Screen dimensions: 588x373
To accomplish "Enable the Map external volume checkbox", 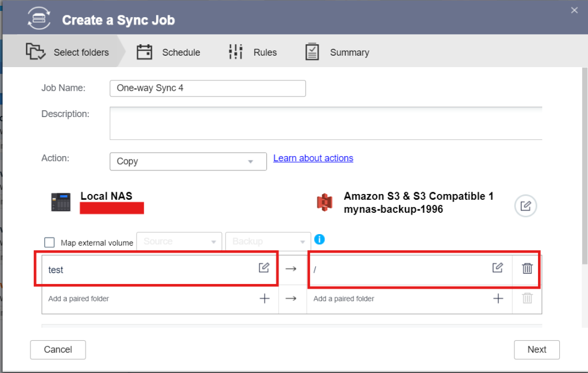I will click(50, 242).
